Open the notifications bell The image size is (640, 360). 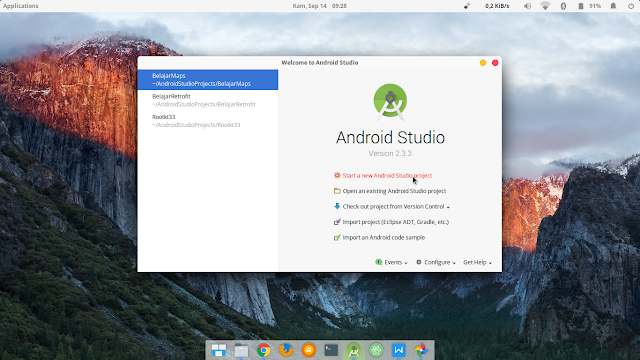[x=613, y=6]
